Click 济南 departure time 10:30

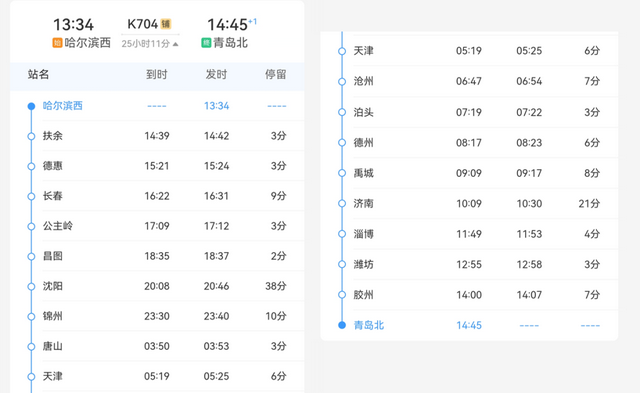[x=529, y=204]
